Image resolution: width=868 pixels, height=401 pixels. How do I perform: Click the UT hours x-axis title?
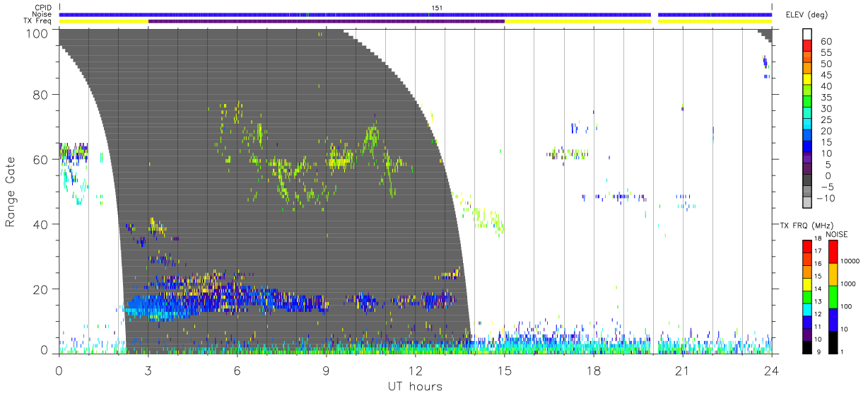click(415, 386)
